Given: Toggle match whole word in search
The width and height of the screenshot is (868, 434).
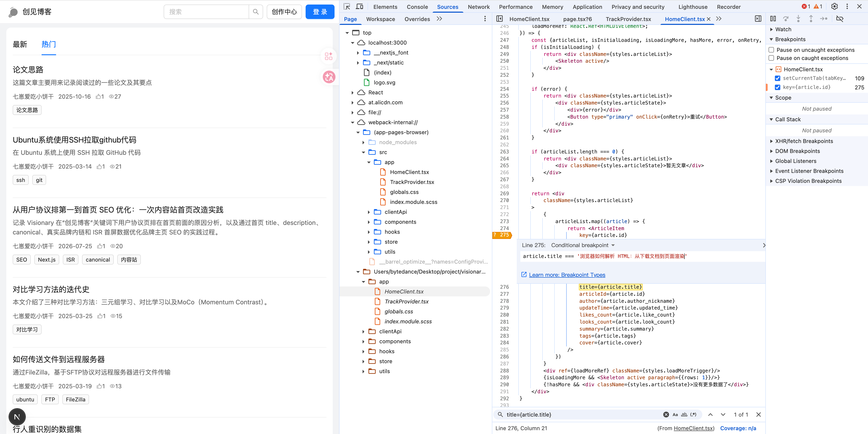Looking at the screenshot, I should pos(684,415).
